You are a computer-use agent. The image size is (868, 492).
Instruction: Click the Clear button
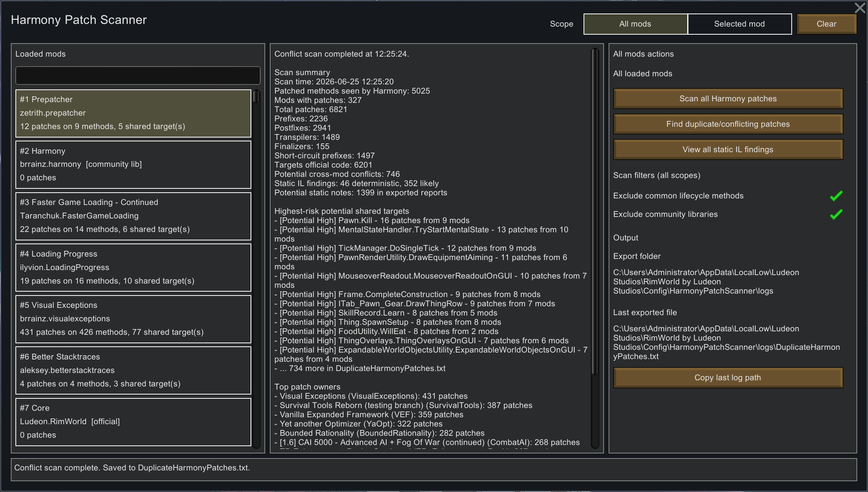point(826,24)
